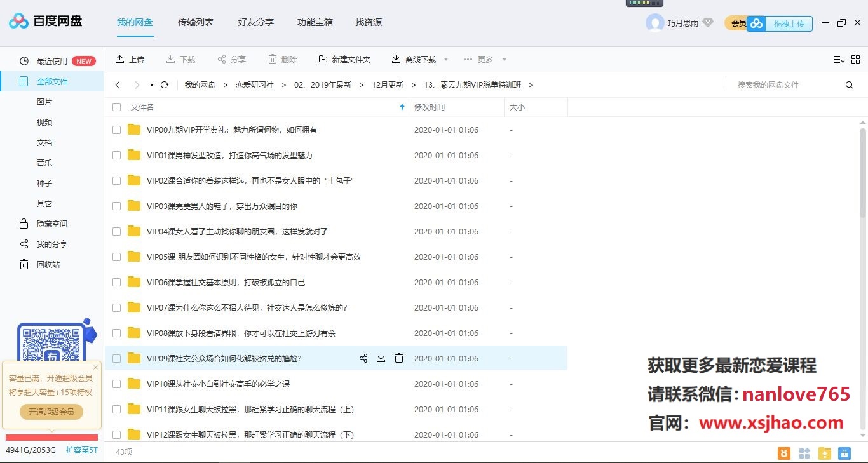Toggle the select-all checkbox in header
The image size is (868, 463).
pos(116,107)
